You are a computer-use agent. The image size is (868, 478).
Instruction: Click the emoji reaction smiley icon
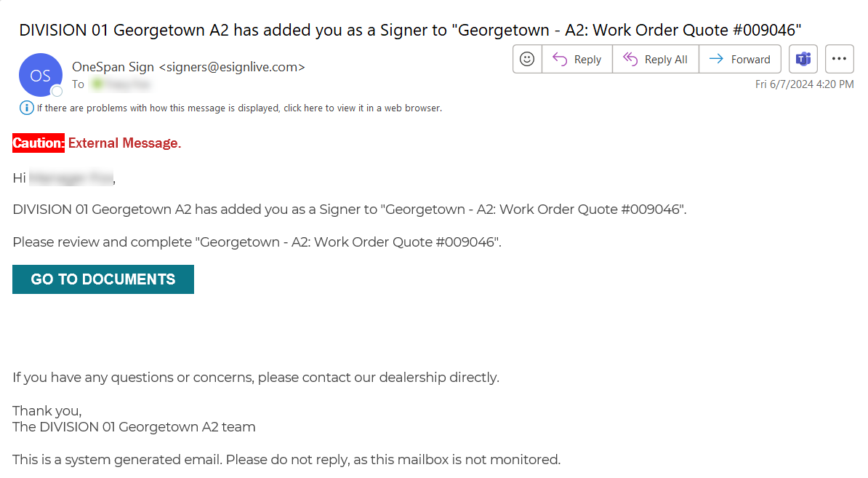[527, 59]
